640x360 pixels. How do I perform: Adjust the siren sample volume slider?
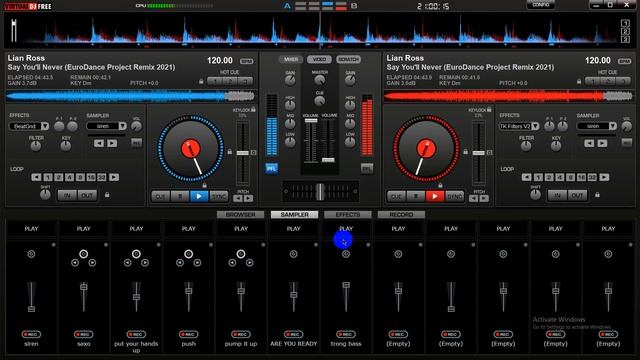[31, 309]
